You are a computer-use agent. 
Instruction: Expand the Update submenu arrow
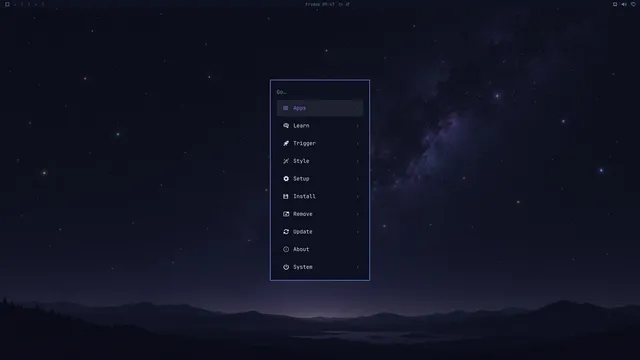(x=358, y=232)
